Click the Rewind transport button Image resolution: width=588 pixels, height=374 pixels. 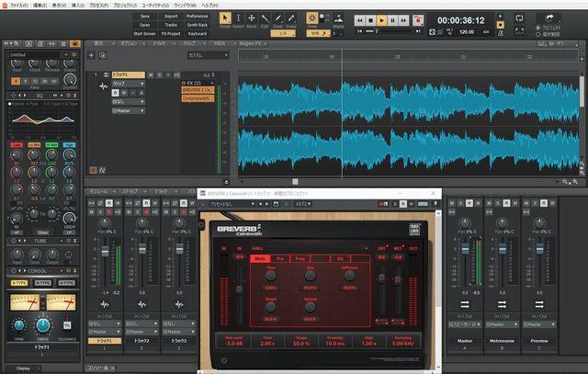359,20
